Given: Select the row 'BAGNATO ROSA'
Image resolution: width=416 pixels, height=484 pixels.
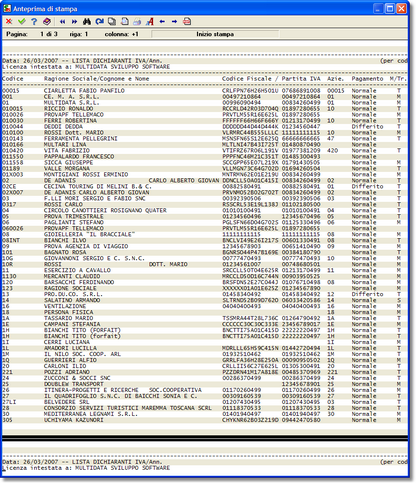Looking at the screenshot, I should [205, 253].
